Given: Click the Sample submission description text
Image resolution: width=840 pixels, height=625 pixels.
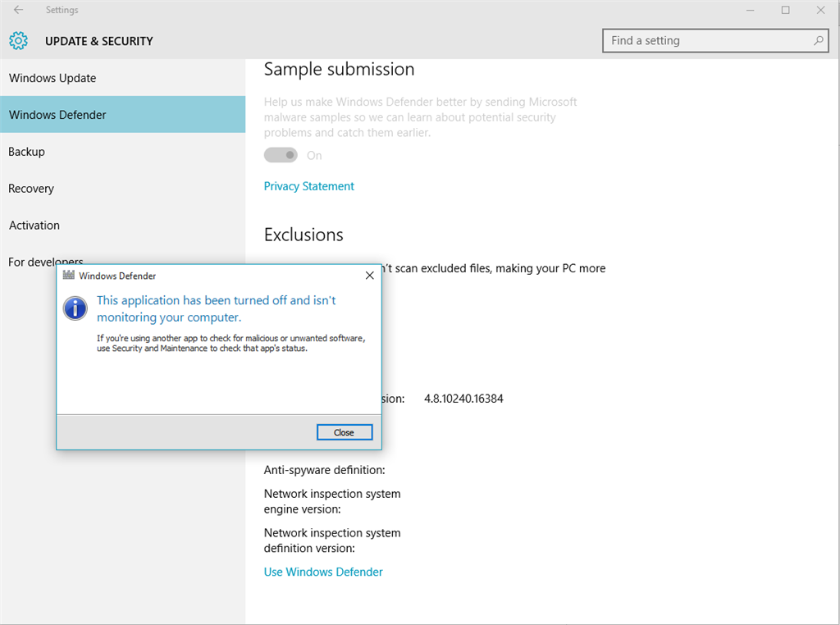Looking at the screenshot, I should click(x=421, y=116).
